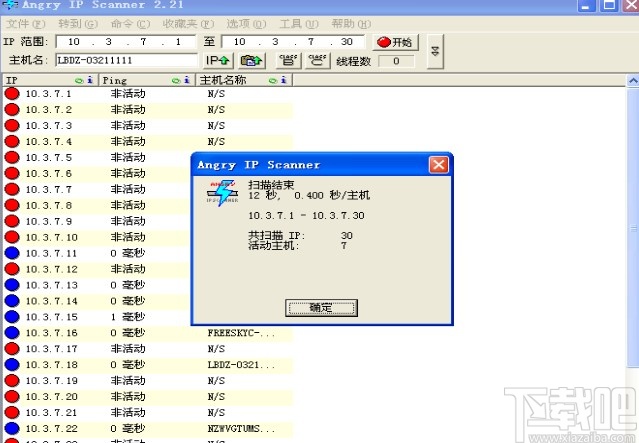The height and width of the screenshot is (443, 639).
Task: Click the 非活动 ping cell of 10.3.7.9
Action: point(128,221)
